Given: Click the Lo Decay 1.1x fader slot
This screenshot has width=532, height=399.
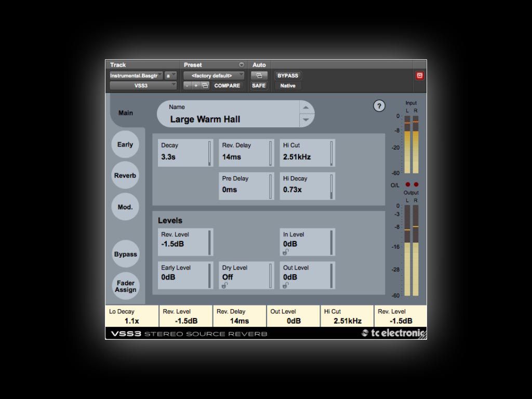Looking at the screenshot, I should click(x=132, y=316).
